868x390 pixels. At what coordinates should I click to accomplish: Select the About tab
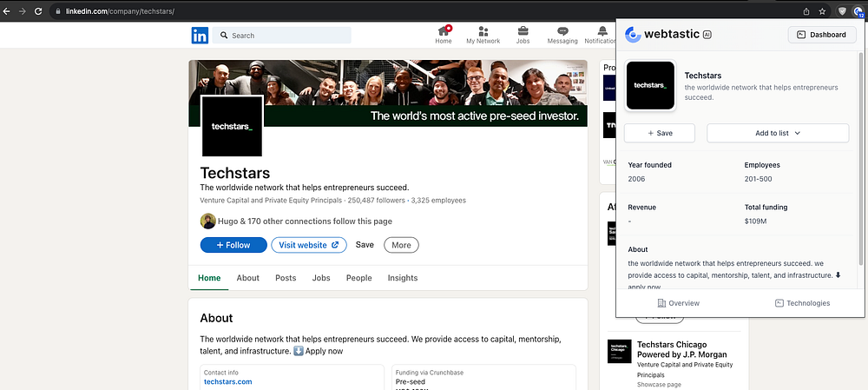point(248,278)
